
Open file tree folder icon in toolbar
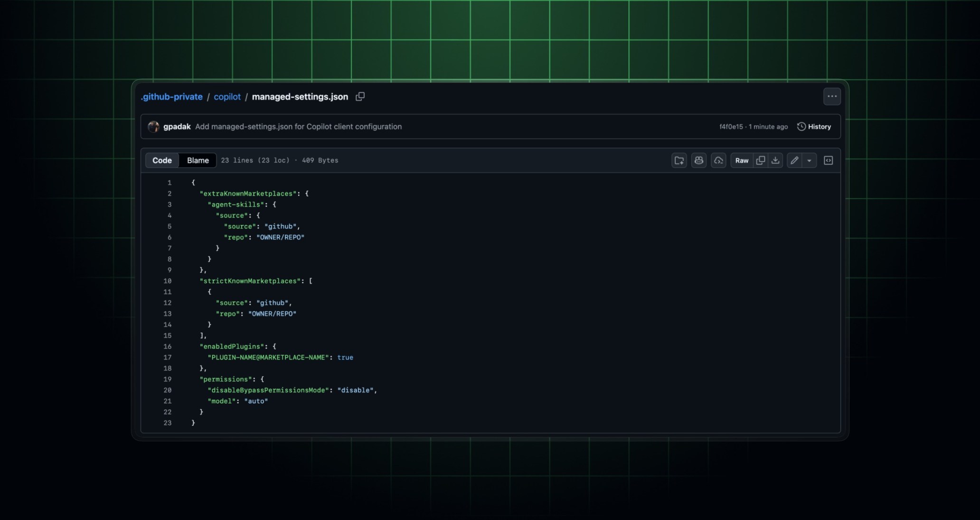click(679, 160)
